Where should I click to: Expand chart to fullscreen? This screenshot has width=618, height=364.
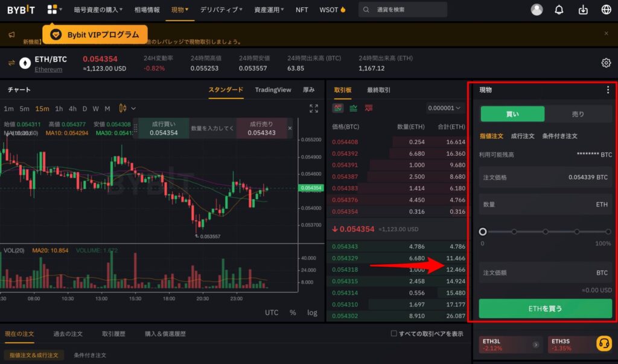(x=314, y=109)
